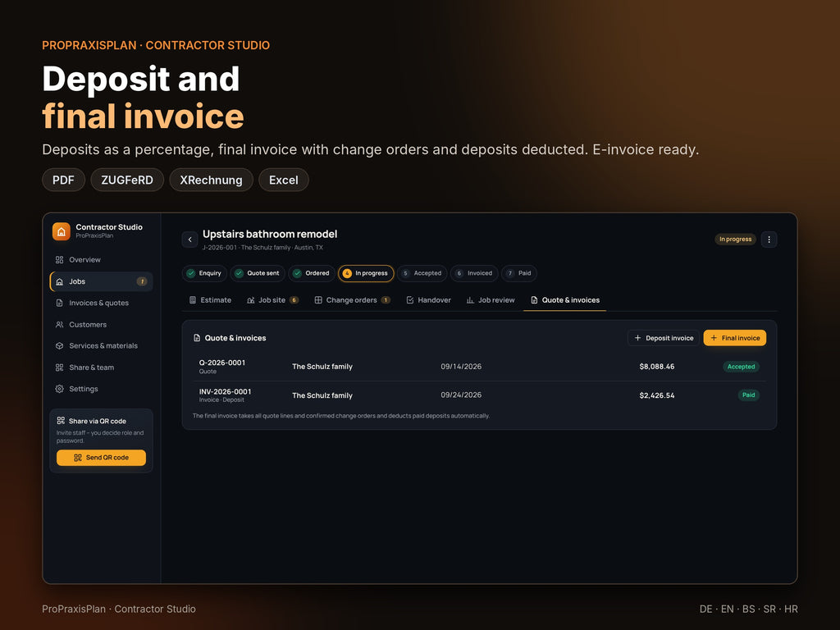Open Services & materials section
The height and width of the screenshot is (630, 840).
click(x=101, y=346)
